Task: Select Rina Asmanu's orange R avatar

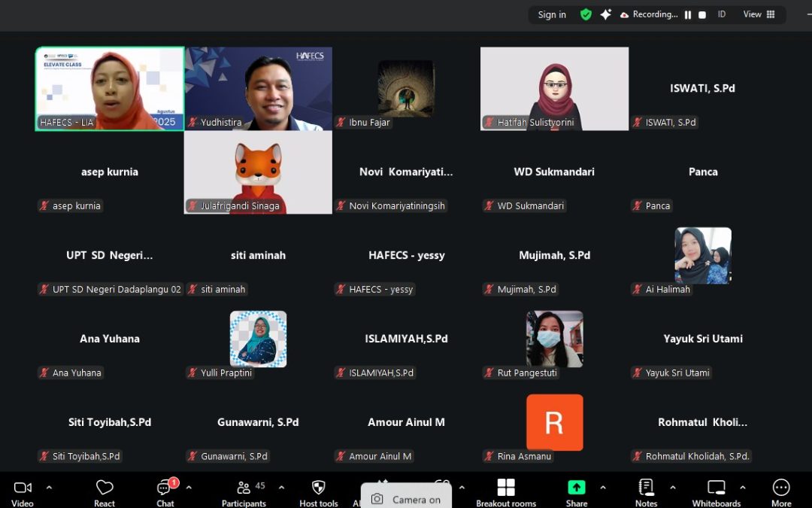Action: pyautogui.click(x=555, y=422)
